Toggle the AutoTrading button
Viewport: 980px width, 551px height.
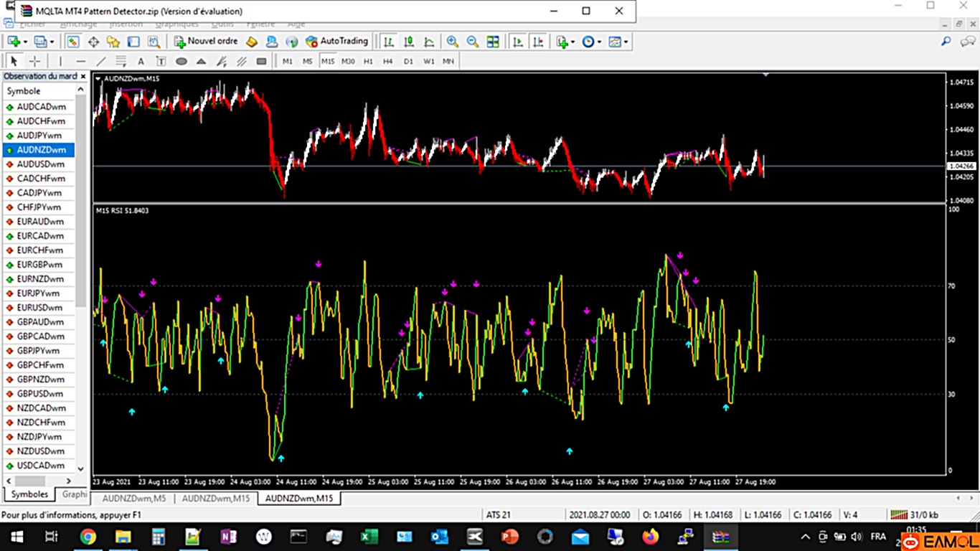[336, 42]
